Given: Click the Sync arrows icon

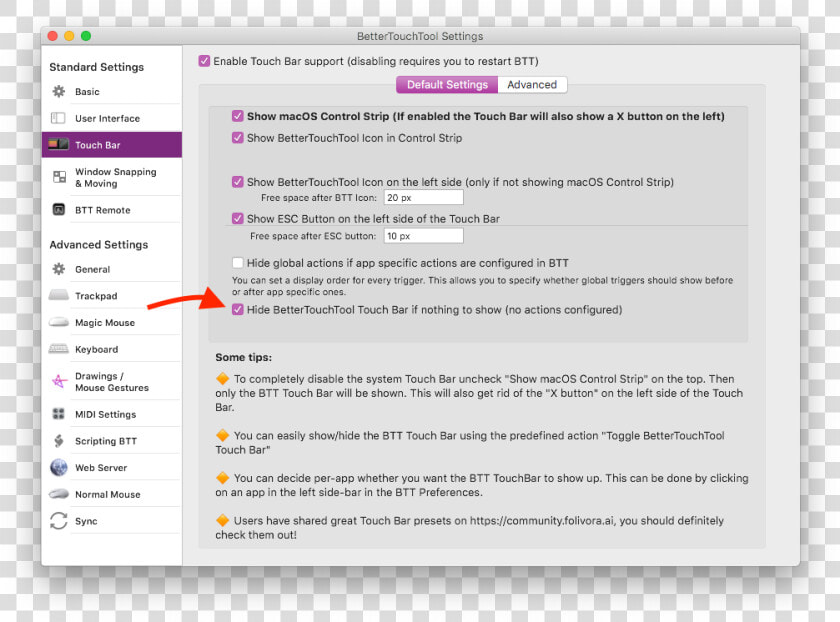Looking at the screenshot, I should (x=59, y=521).
